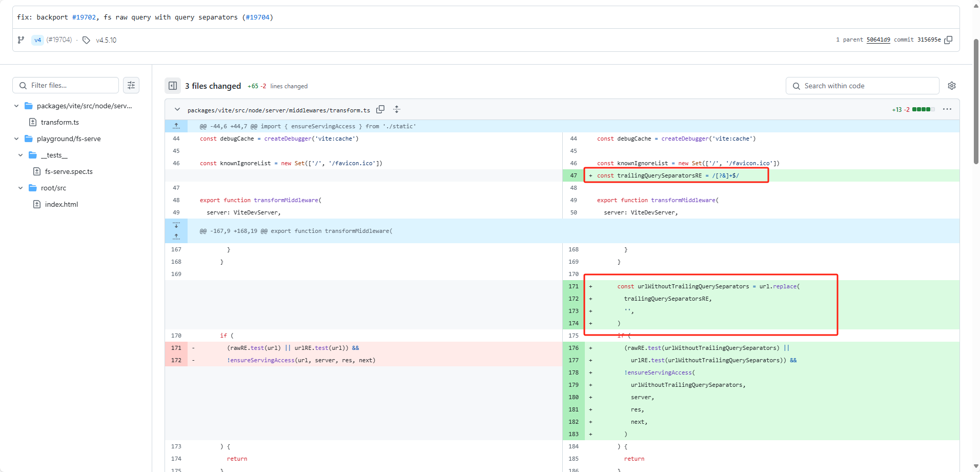
Task: Copy the transform.ts file path
Action: [380, 109]
